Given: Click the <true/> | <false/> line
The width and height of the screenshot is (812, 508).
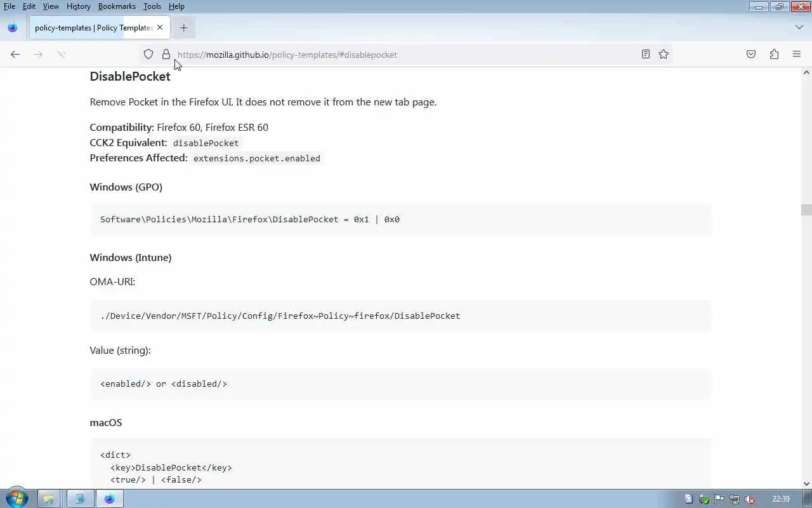Looking at the screenshot, I should point(156,480).
